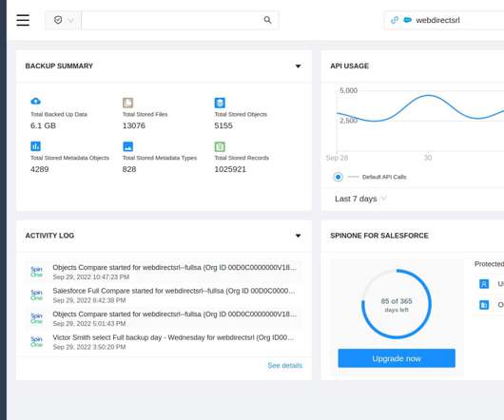This screenshot has width=504, height=420.
Task: Click the API Usage heading
Action: [x=350, y=66]
